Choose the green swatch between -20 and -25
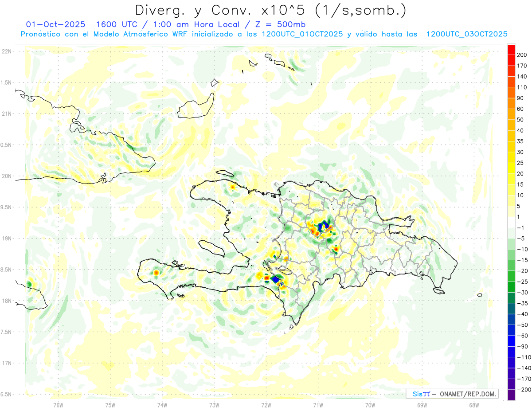532x411 pixels. click(511, 276)
